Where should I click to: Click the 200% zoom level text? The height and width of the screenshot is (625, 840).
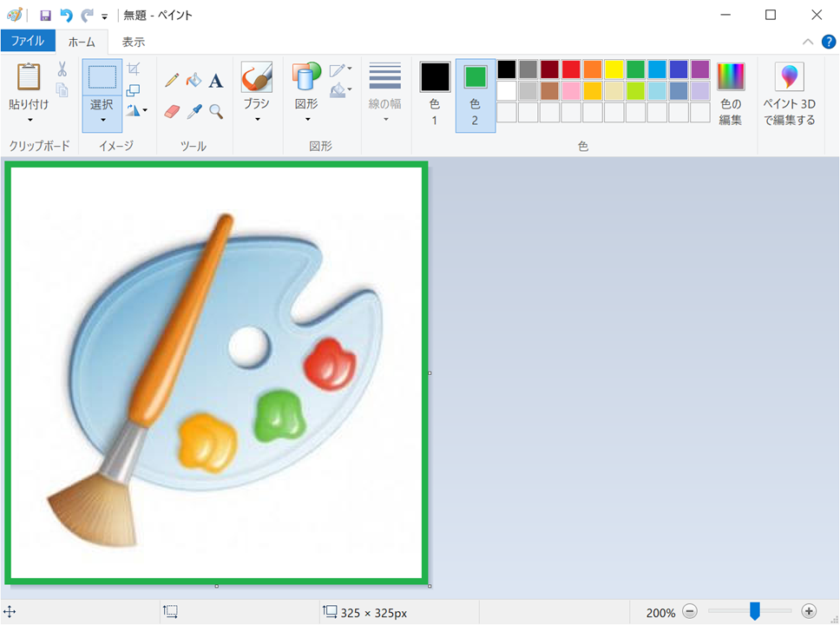click(660, 613)
